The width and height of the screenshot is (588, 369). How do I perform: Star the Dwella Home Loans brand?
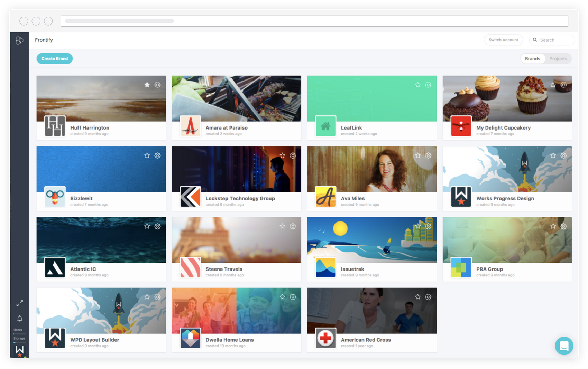click(x=283, y=297)
